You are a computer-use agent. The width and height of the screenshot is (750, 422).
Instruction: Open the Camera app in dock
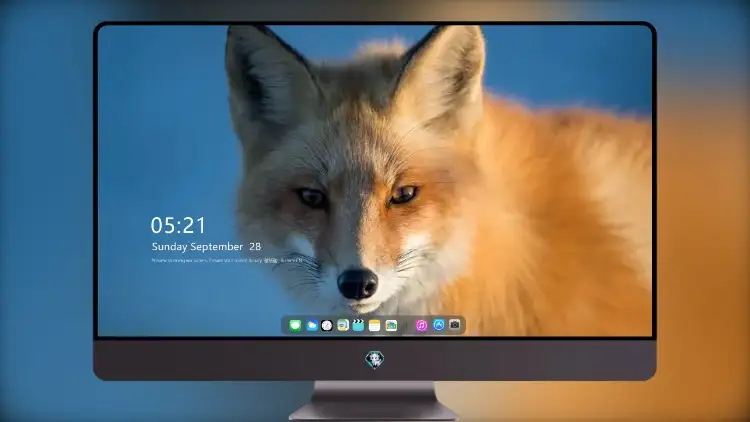[454, 325]
